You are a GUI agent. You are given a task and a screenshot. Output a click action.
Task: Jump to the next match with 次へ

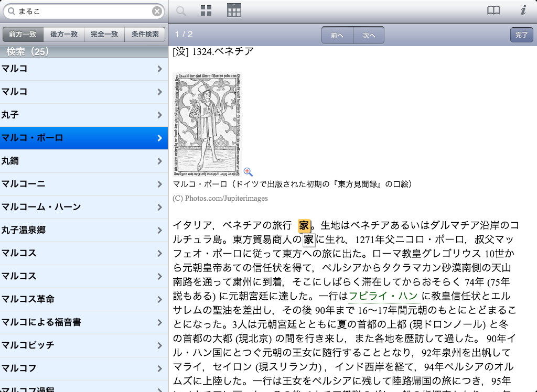click(x=369, y=35)
